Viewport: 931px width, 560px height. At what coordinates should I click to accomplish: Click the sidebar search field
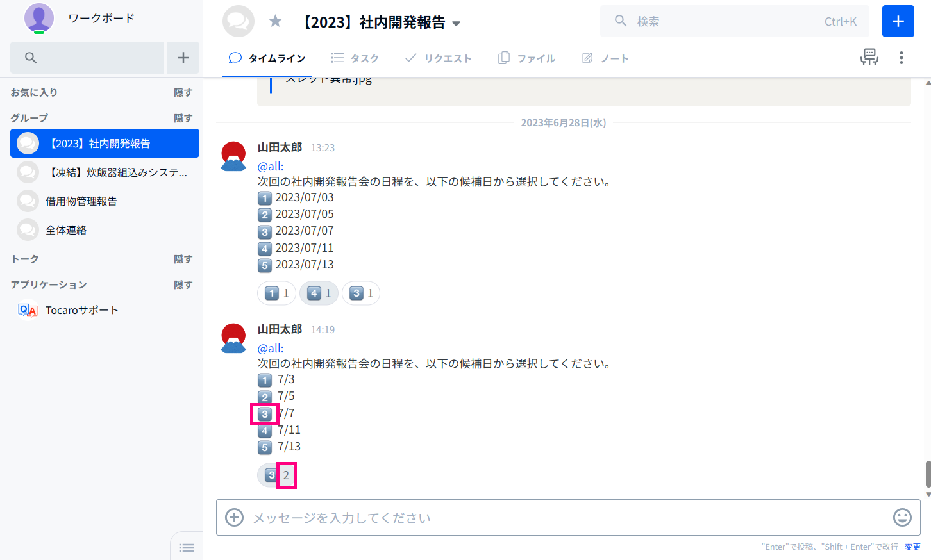coord(87,58)
